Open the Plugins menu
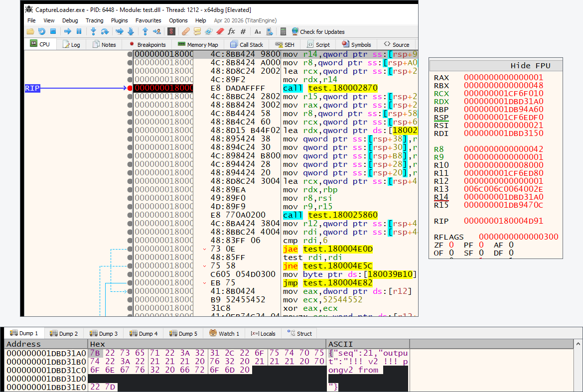 [x=120, y=20]
